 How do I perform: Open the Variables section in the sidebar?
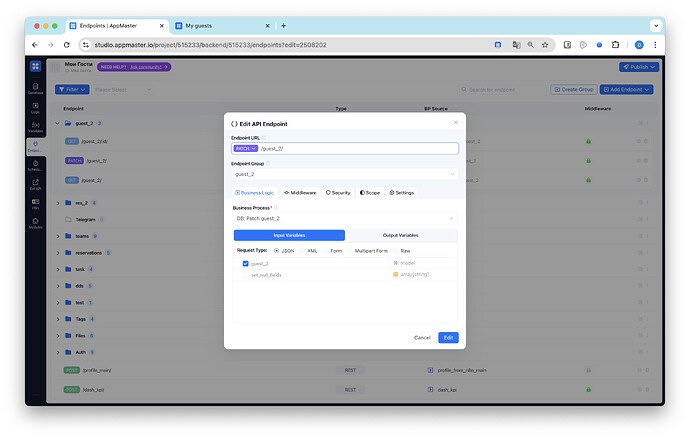(36, 127)
